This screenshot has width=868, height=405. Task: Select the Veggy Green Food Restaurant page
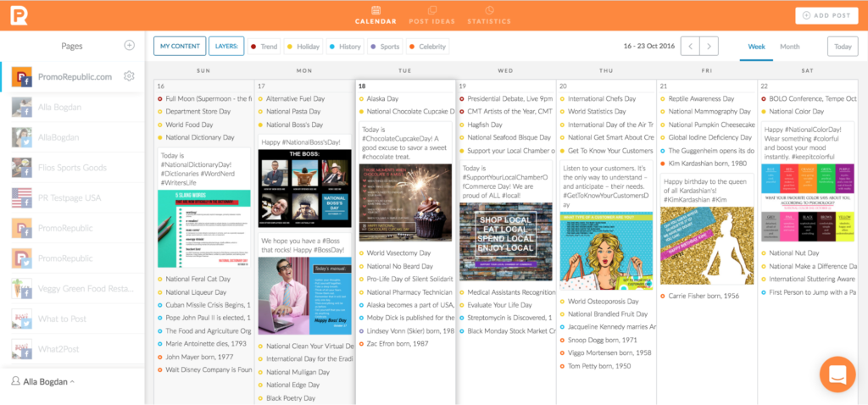click(72, 289)
